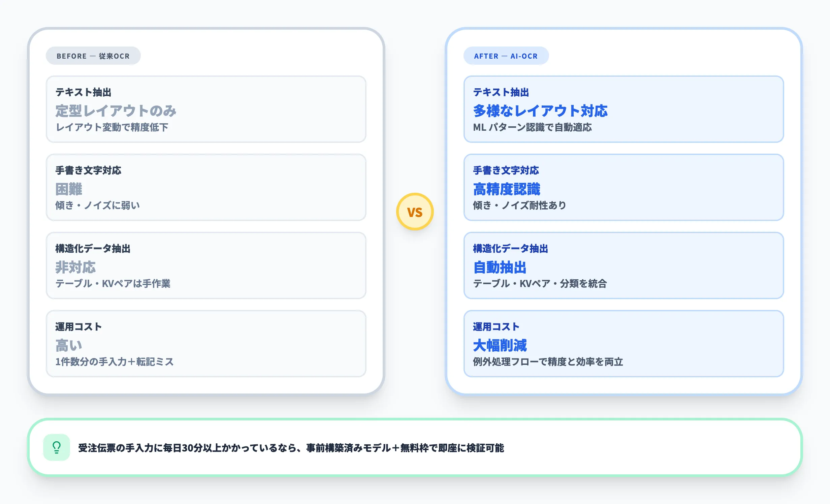Click the 手書き文字対応 card showing 高精度認識

(x=624, y=187)
